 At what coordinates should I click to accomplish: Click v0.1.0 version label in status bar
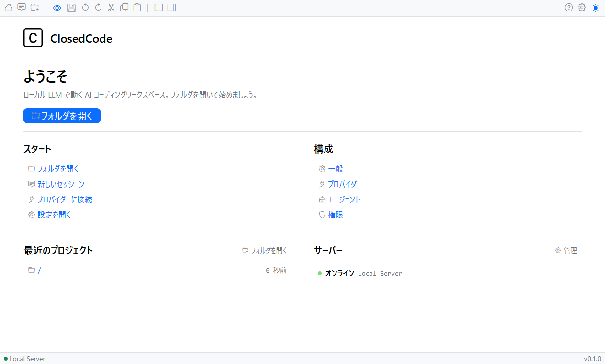(x=593, y=359)
